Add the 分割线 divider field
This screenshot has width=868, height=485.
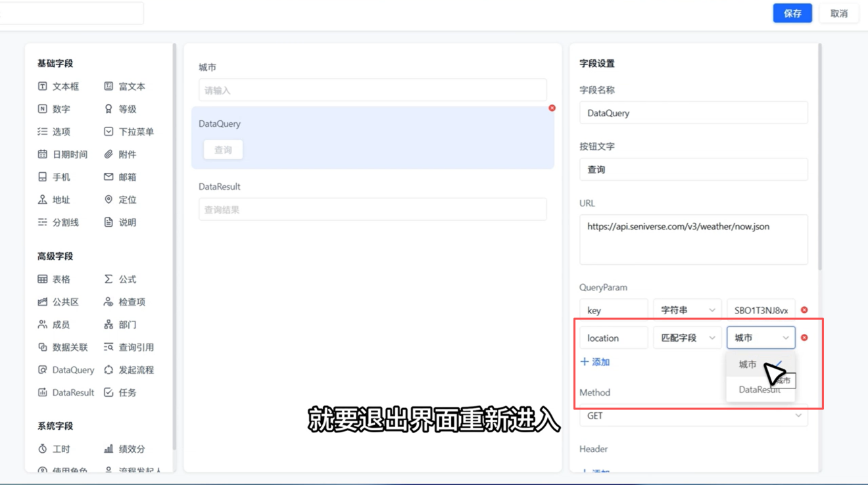[58, 222]
